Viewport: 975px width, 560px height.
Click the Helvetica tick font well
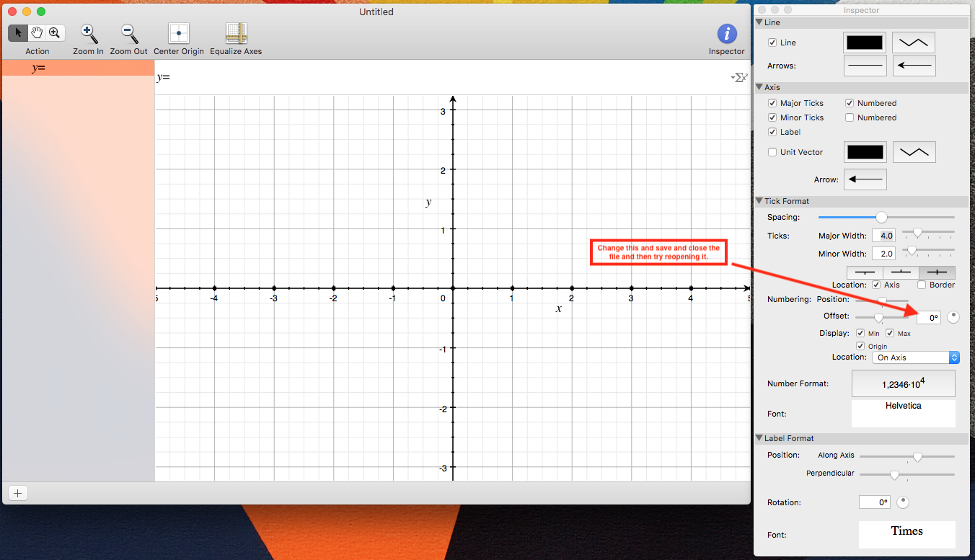pos(904,414)
